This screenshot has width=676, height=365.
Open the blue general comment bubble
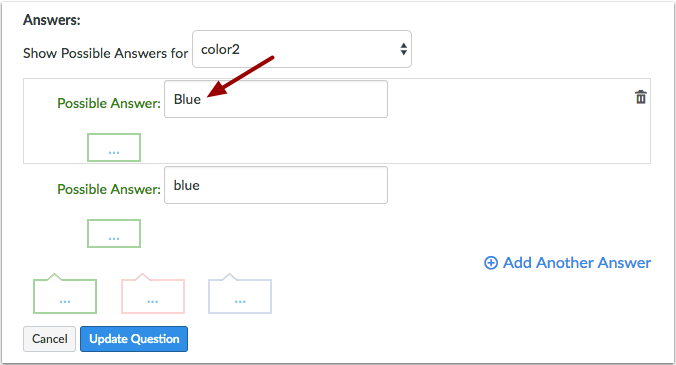coord(240,294)
